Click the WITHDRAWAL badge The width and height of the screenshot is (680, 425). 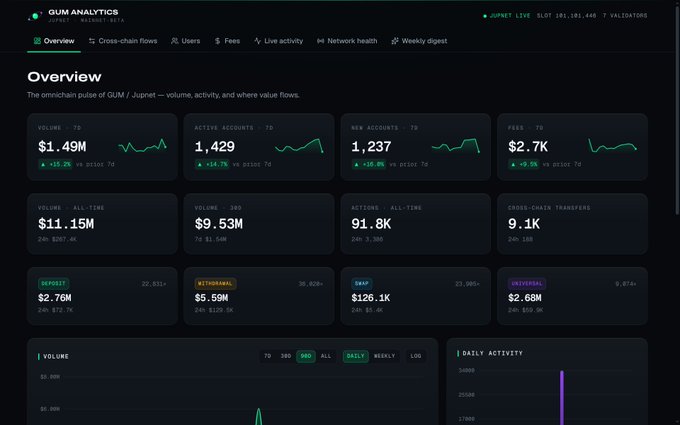(x=215, y=284)
